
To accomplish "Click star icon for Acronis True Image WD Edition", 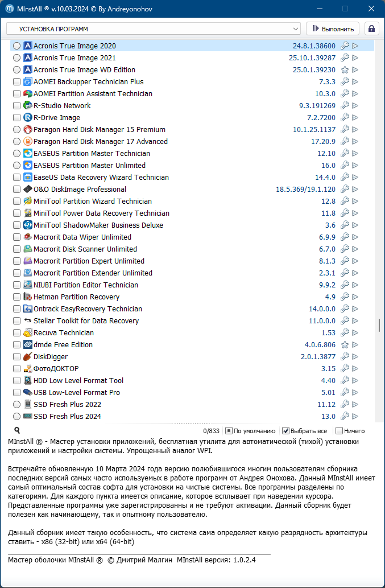I will (x=345, y=70).
